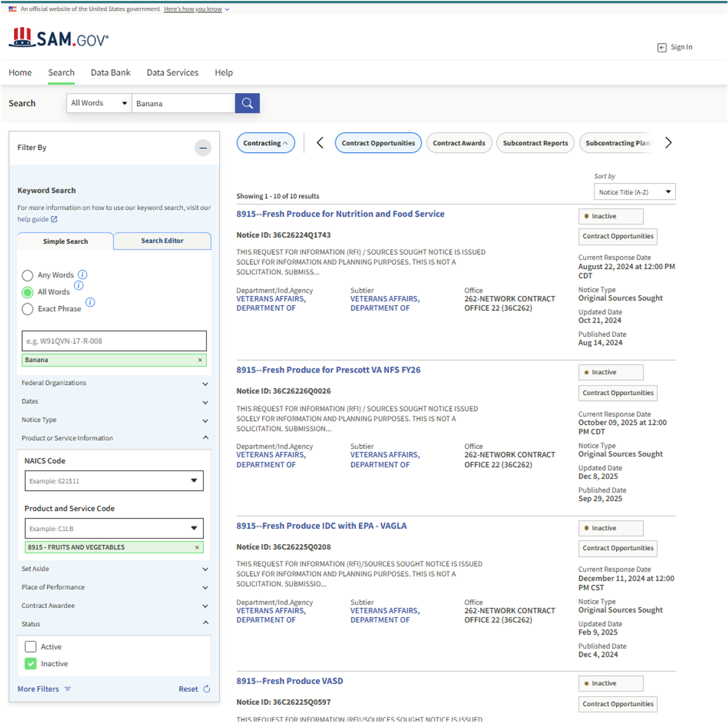Expand the Set Aside filter

pyautogui.click(x=114, y=569)
